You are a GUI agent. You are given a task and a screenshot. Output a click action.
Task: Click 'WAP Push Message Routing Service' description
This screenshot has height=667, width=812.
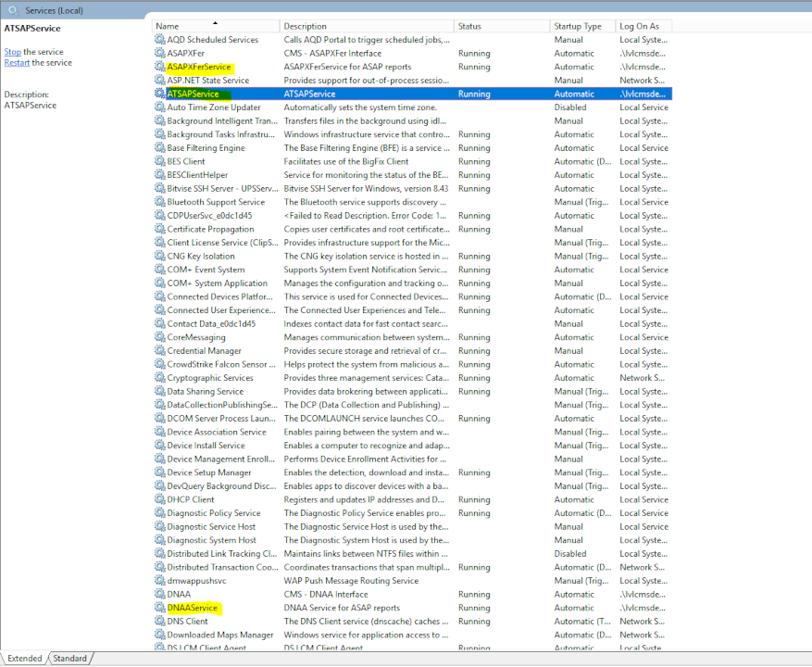click(351, 581)
